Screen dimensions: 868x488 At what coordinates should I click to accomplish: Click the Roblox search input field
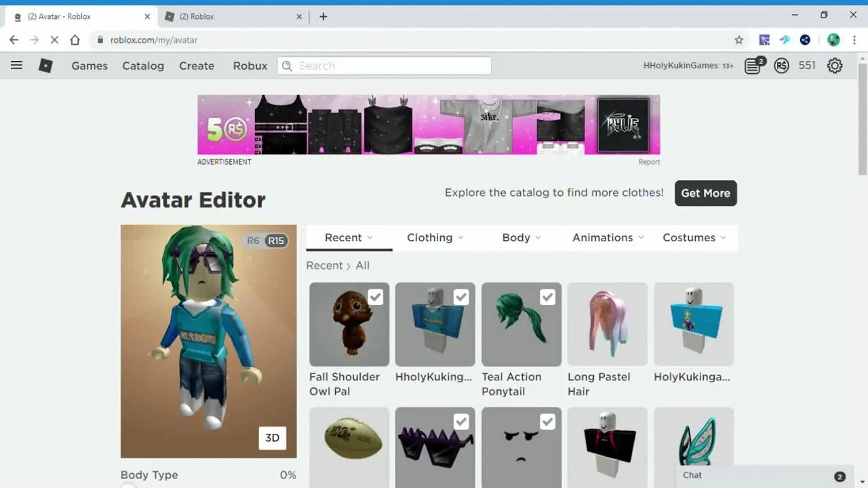pyautogui.click(x=384, y=66)
